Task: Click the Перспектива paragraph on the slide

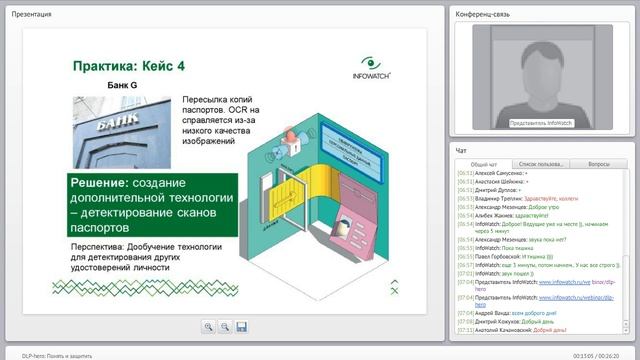Action: tap(146, 257)
